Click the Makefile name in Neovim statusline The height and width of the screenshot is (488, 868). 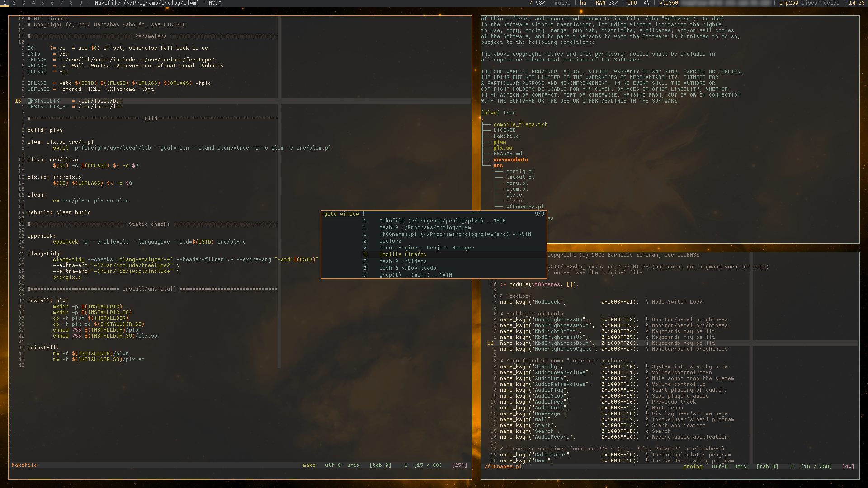(24, 465)
